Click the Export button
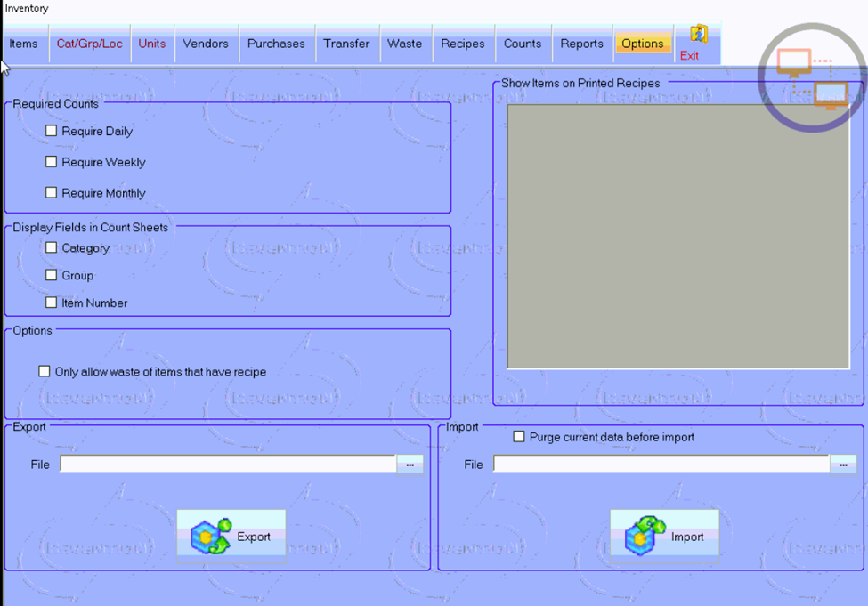The height and width of the screenshot is (606, 868). [x=231, y=537]
